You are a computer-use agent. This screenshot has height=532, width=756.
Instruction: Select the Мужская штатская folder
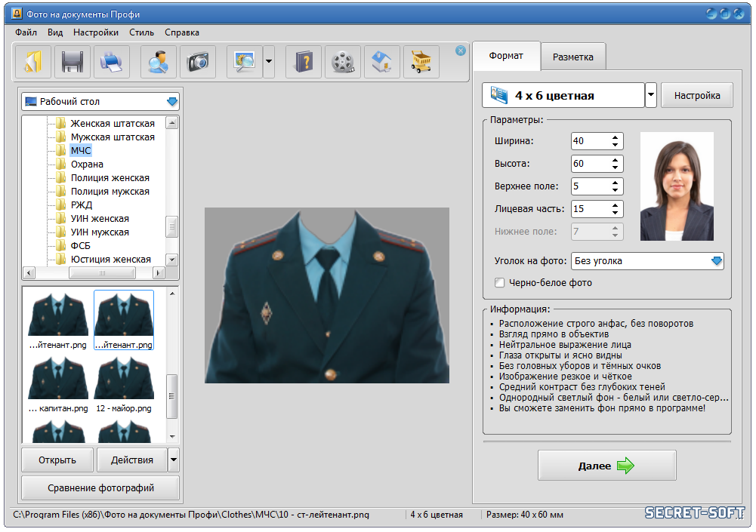[x=113, y=137]
